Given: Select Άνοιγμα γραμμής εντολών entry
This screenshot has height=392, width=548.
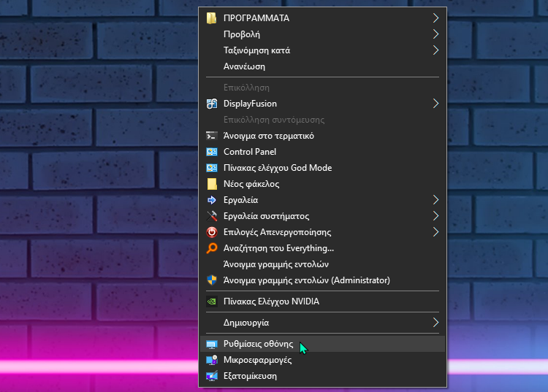Looking at the screenshot, I should [322, 264].
